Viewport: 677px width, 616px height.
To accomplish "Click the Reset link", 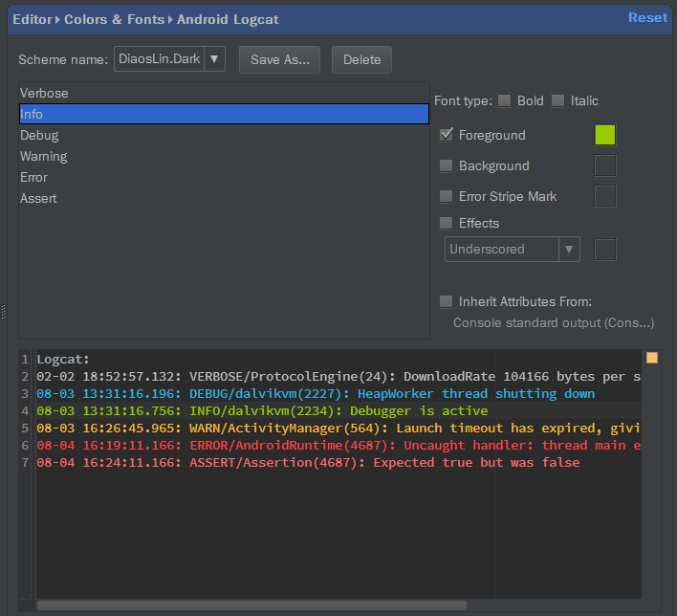I will click(x=647, y=18).
